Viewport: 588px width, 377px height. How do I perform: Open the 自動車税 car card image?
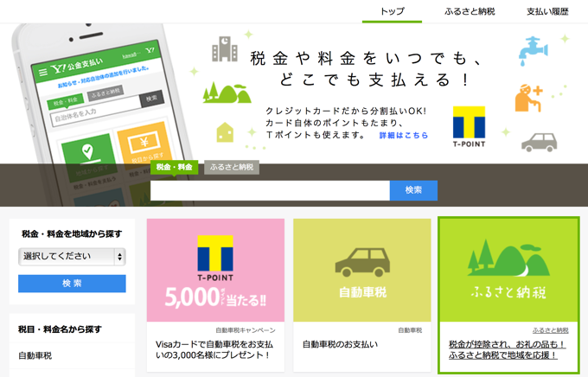[x=362, y=270]
